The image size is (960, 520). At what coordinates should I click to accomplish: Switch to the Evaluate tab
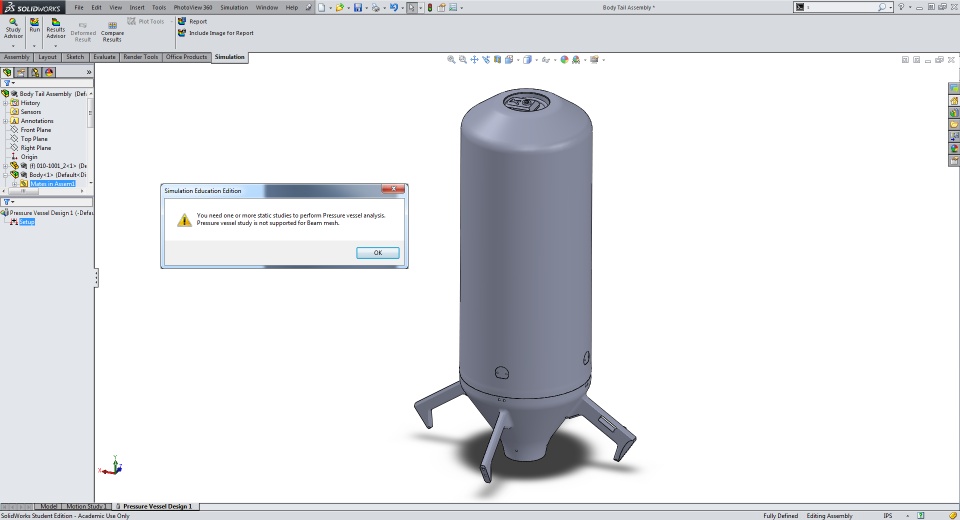[x=104, y=57]
